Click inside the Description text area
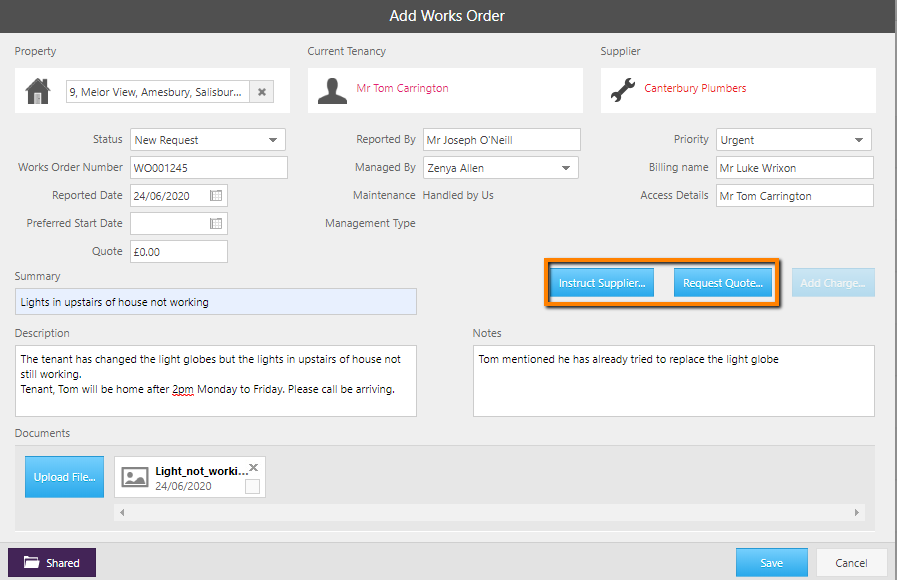Screen dimensions: 897x580 216,381
